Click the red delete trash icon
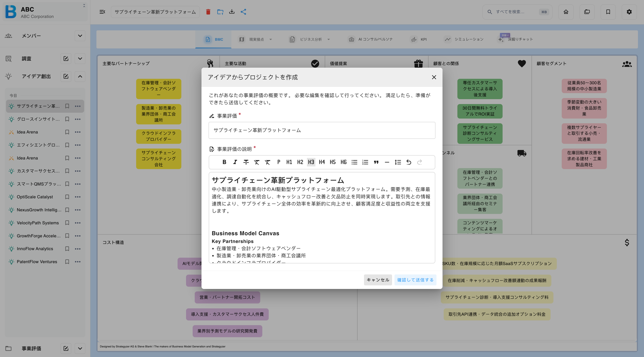644x357 pixels. tap(208, 12)
